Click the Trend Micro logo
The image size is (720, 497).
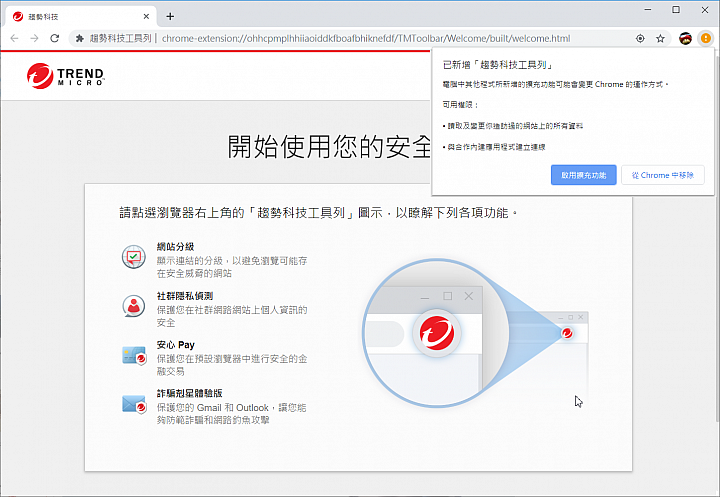point(66,76)
